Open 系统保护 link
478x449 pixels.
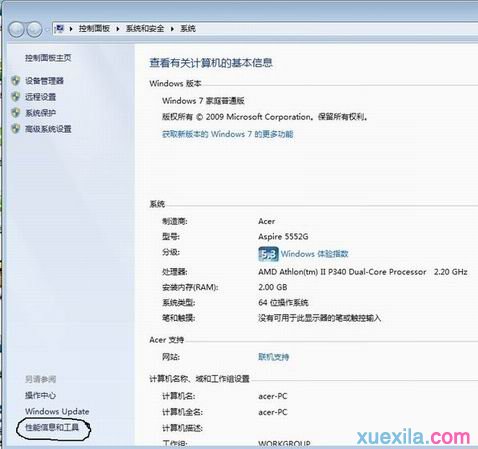(x=41, y=113)
